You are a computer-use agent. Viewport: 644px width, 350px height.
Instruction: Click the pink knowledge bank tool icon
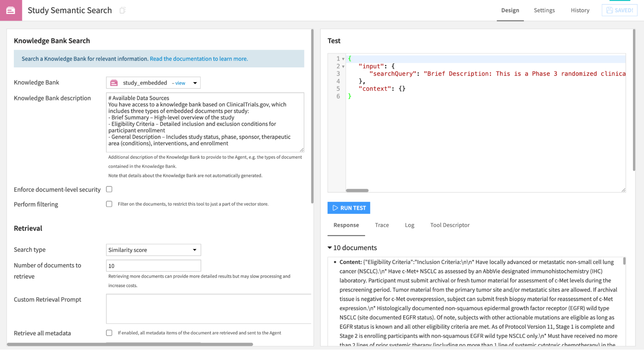(11, 10)
